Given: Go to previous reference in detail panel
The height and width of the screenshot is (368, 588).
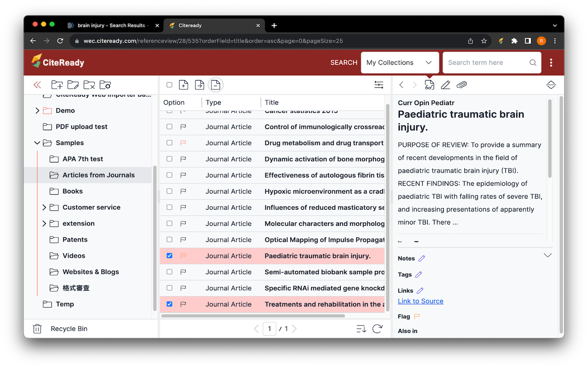Looking at the screenshot, I should pyautogui.click(x=401, y=85).
